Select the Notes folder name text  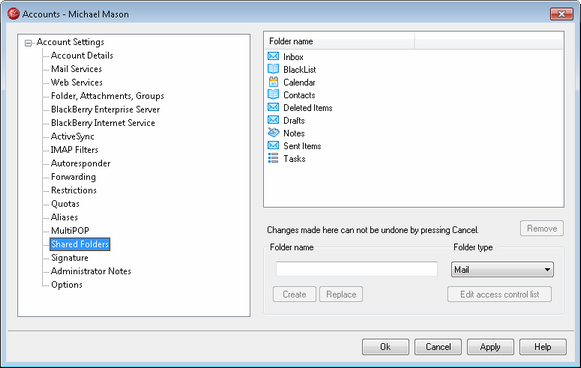[x=294, y=133]
